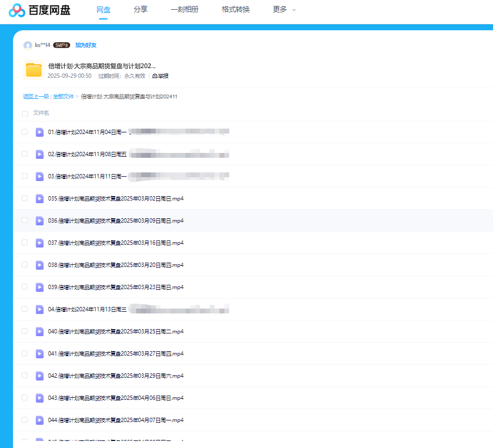This screenshot has width=493, height=448.
Task: Select checkbox for file 040 dated 2025年03月25日
Action: [x=25, y=331]
